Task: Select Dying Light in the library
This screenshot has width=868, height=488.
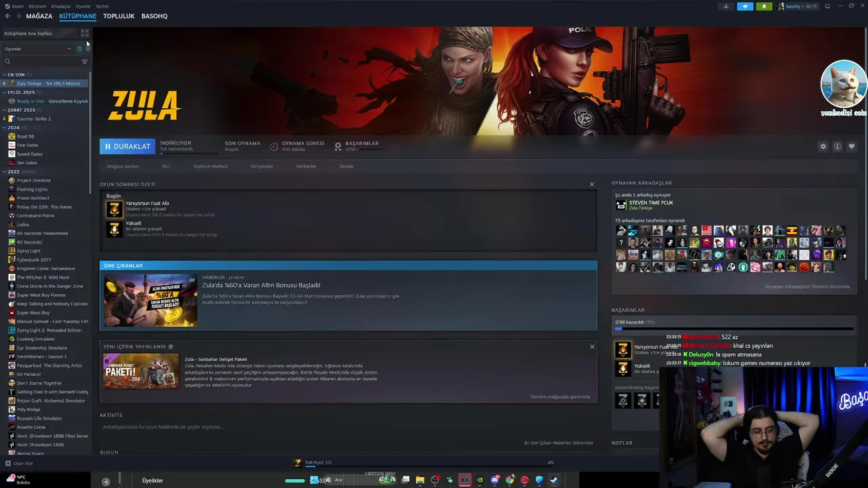Action: (45, 251)
